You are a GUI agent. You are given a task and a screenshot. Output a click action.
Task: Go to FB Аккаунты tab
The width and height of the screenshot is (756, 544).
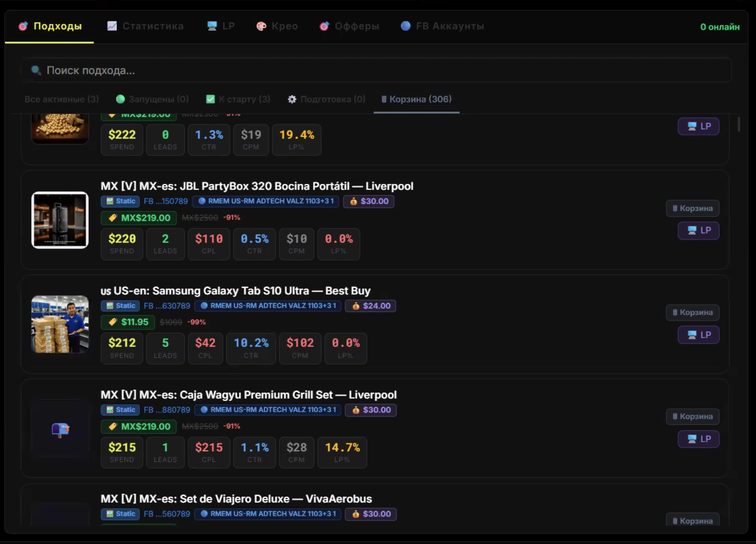point(442,26)
